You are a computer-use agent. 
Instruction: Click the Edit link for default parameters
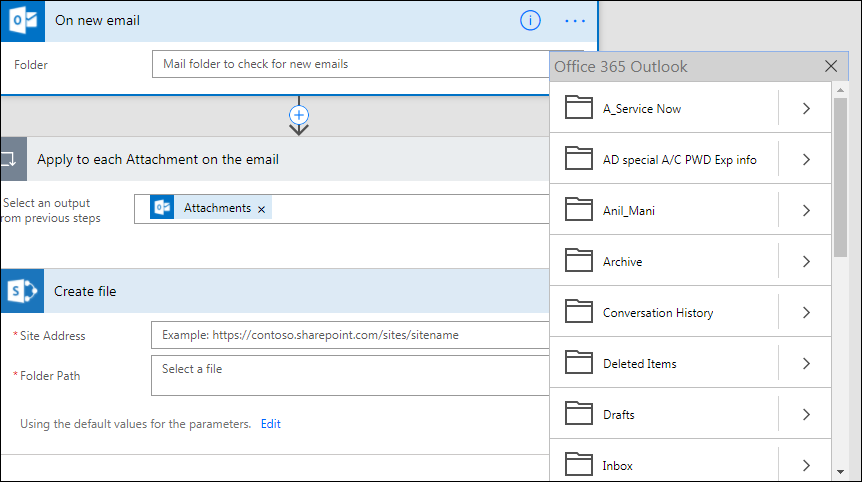click(270, 424)
